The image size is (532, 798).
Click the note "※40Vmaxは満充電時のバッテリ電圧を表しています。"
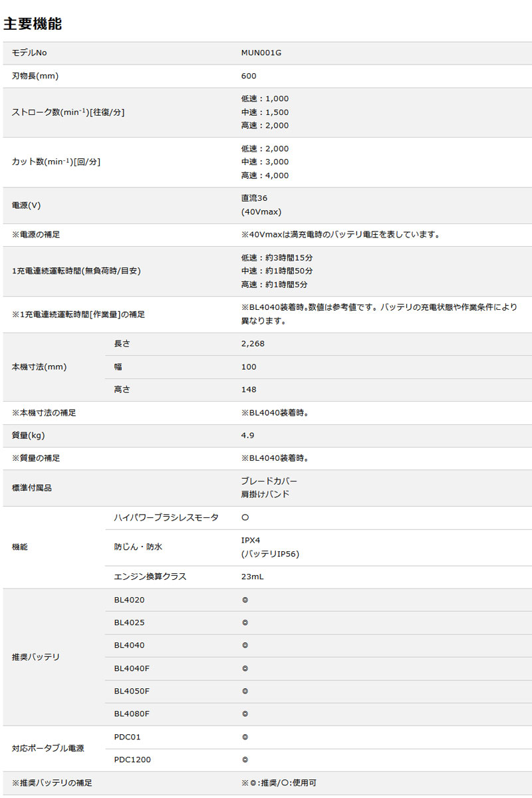pyautogui.click(x=340, y=235)
